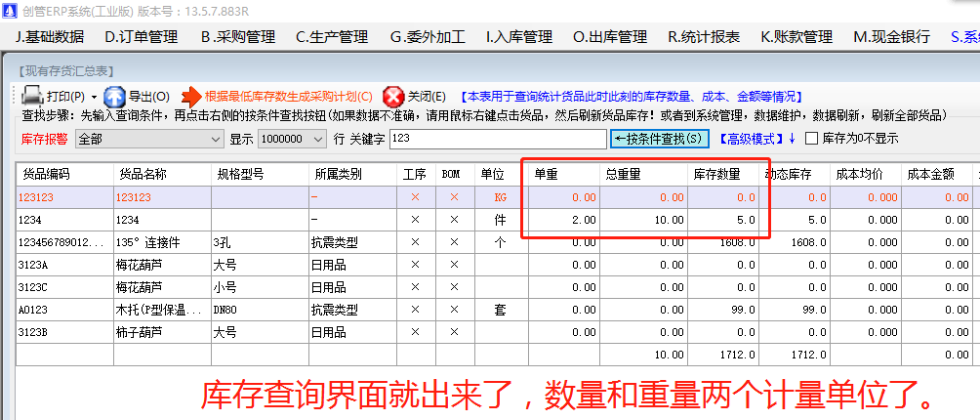
Task: Enable 库存为0不显示 checkbox
Action: coord(811,139)
